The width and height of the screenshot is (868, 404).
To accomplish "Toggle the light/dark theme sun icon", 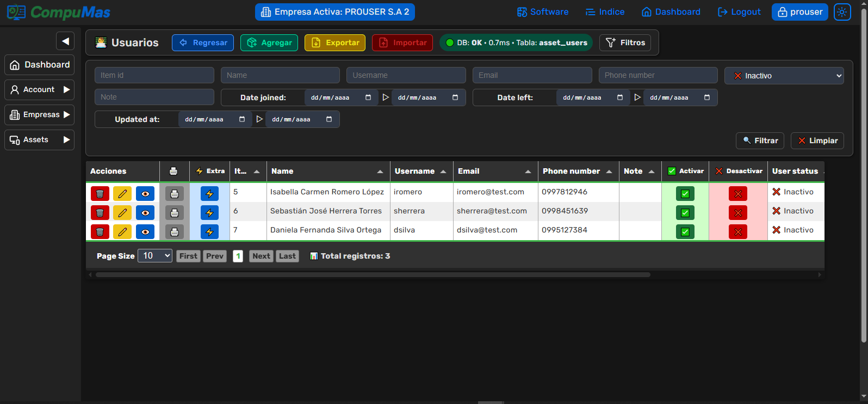I will tap(842, 12).
